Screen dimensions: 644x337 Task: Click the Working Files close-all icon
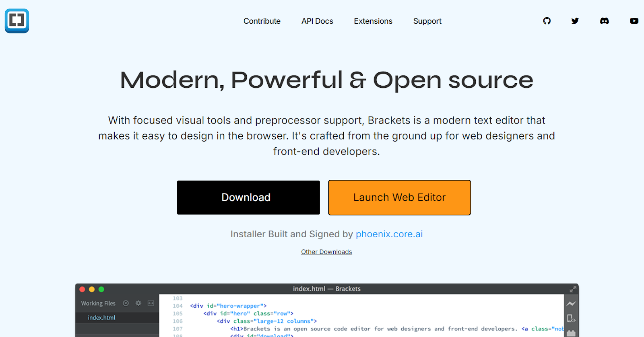[126, 303]
